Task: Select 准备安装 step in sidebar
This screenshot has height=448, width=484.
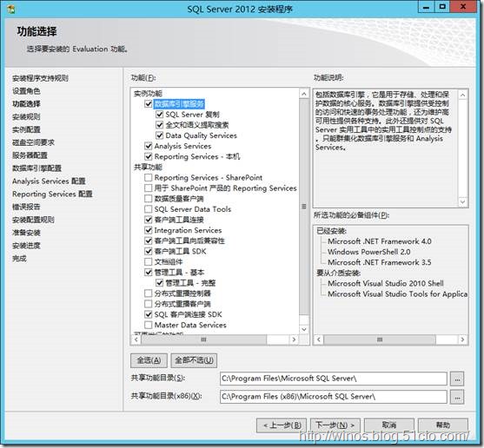Action: (x=26, y=233)
